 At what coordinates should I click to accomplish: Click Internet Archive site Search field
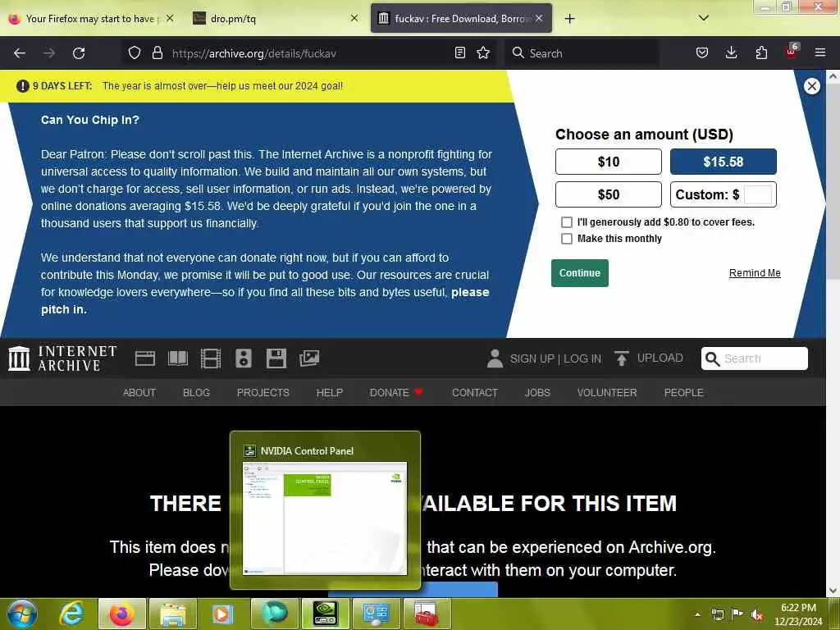click(755, 358)
